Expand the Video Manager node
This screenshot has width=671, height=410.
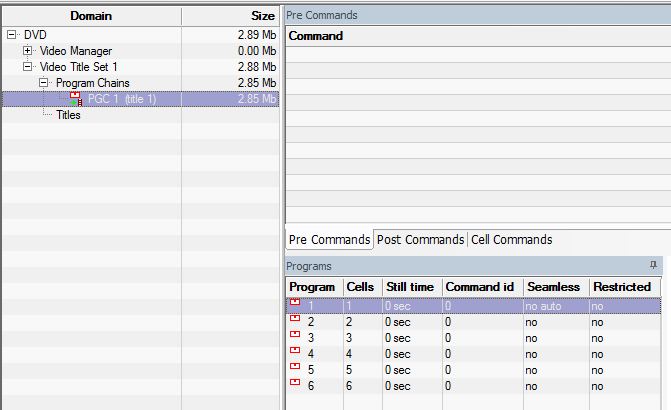[x=27, y=51]
